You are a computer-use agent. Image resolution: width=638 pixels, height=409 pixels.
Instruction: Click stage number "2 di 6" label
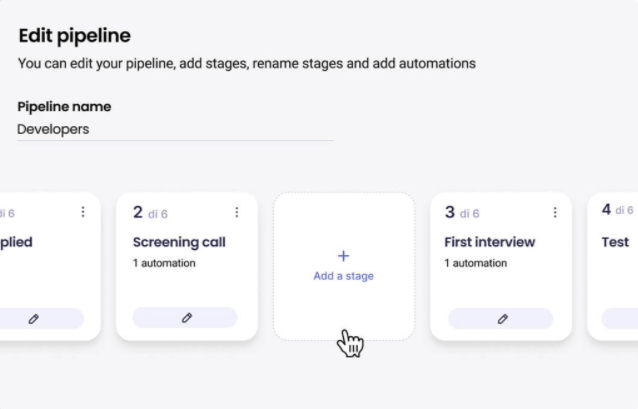[x=152, y=212]
